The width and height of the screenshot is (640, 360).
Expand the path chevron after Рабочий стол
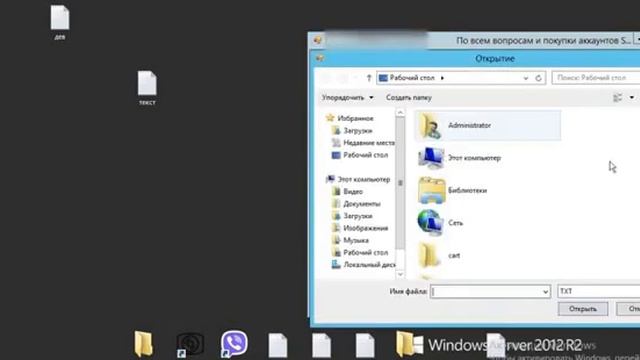tap(442, 78)
